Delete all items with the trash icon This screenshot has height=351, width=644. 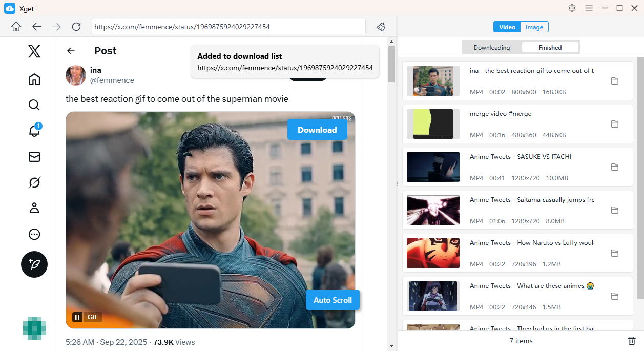tap(632, 341)
